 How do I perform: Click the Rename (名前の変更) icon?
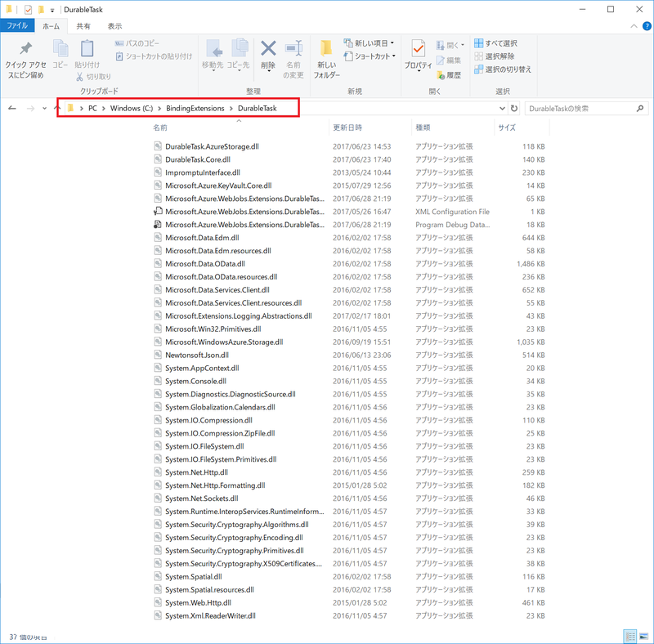coord(293,48)
